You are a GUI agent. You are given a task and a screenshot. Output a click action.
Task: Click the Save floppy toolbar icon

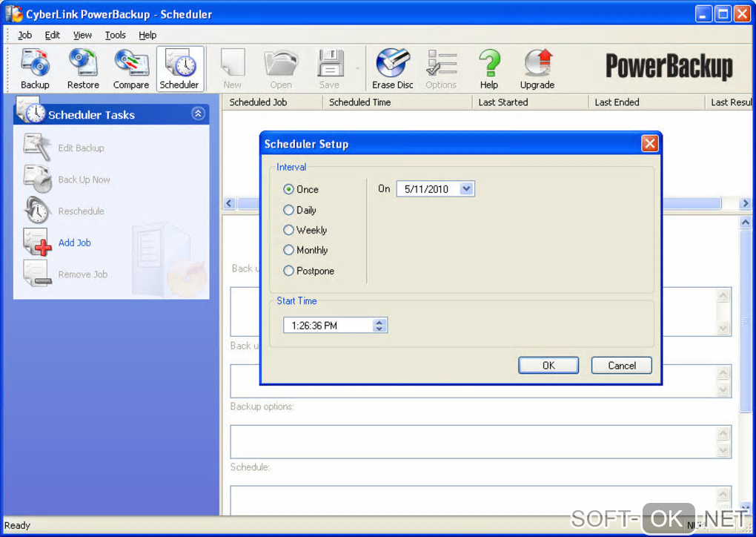click(330, 68)
